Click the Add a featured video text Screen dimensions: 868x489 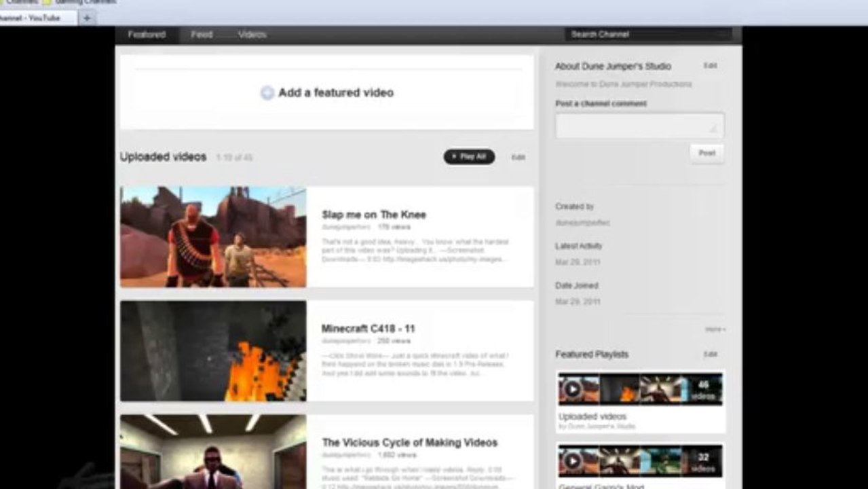coord(336,92)
